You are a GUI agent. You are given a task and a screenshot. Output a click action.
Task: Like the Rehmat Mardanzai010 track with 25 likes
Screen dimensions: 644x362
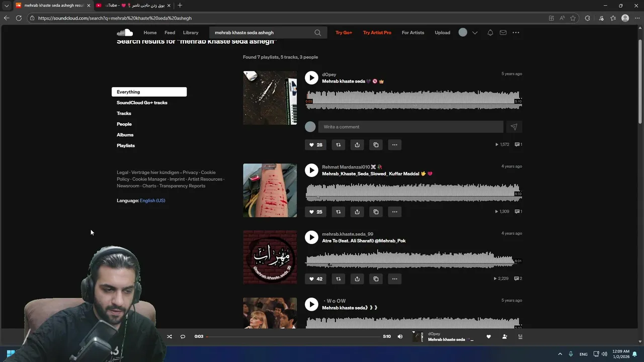pyautogui.click(x=315, y=212)
